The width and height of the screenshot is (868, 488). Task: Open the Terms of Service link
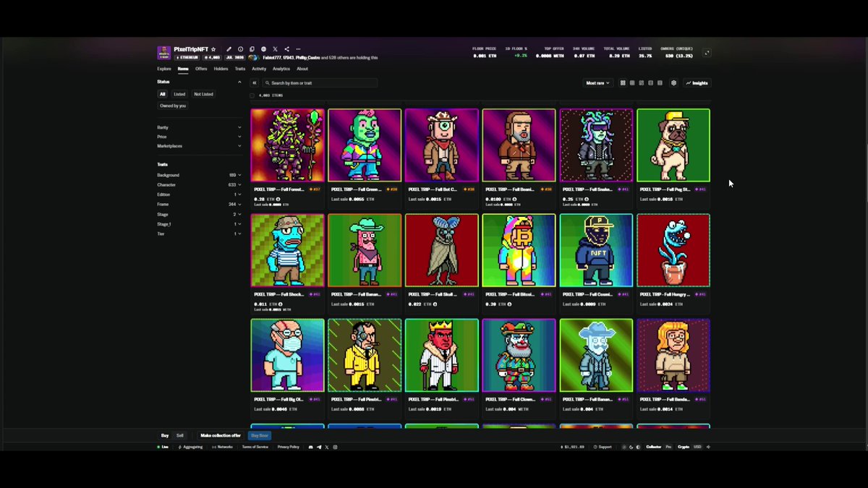(x=255, y=447)
